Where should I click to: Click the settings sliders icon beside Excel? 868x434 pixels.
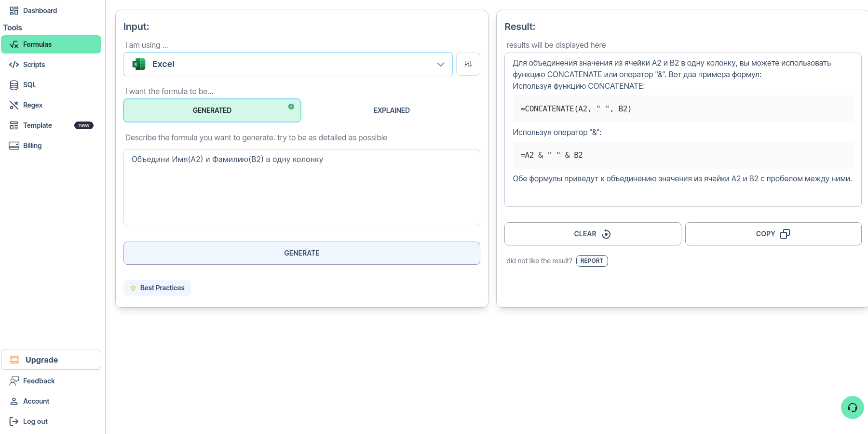pos(468,64)
